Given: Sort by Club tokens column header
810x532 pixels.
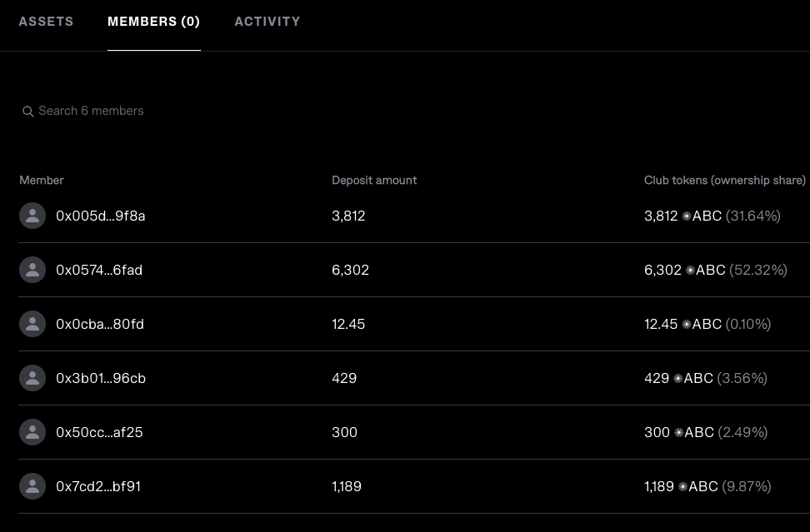Looking at the screenshot, I should (x=725, y=180).
